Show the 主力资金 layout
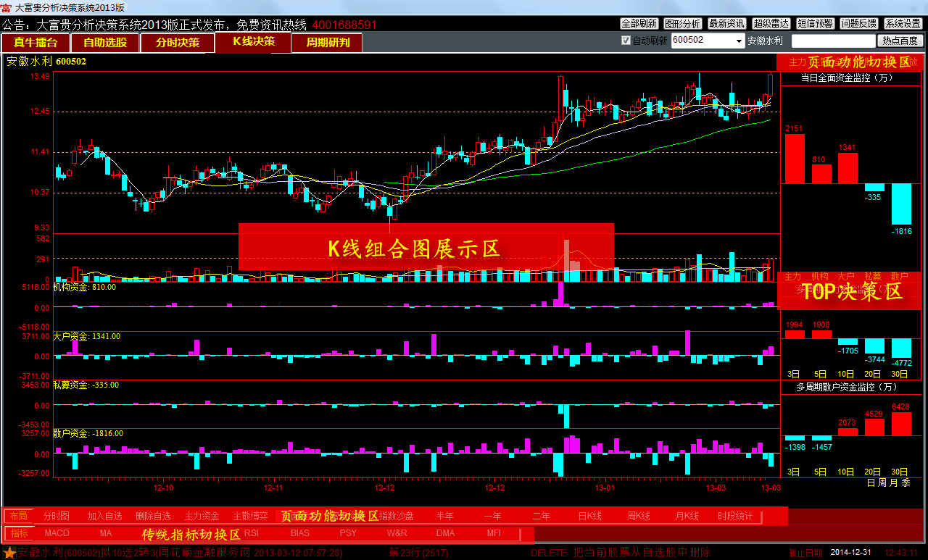Viewport: 928px width, 560px height. 202,517
